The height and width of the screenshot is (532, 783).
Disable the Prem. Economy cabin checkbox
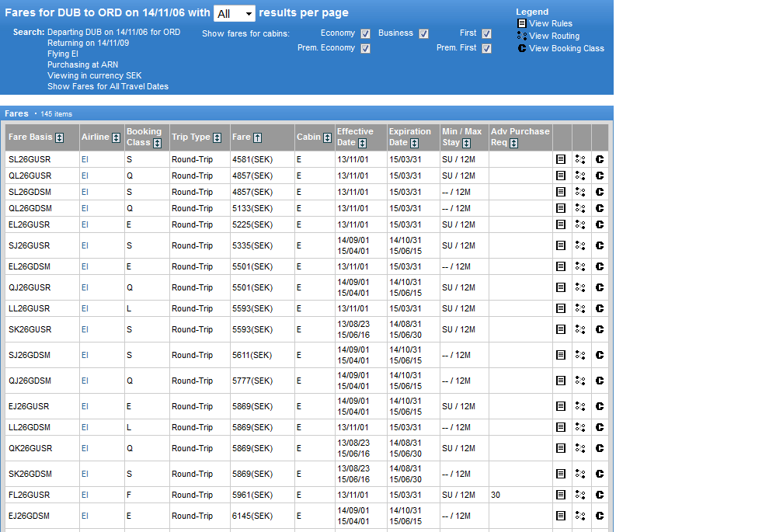(365, 48)
